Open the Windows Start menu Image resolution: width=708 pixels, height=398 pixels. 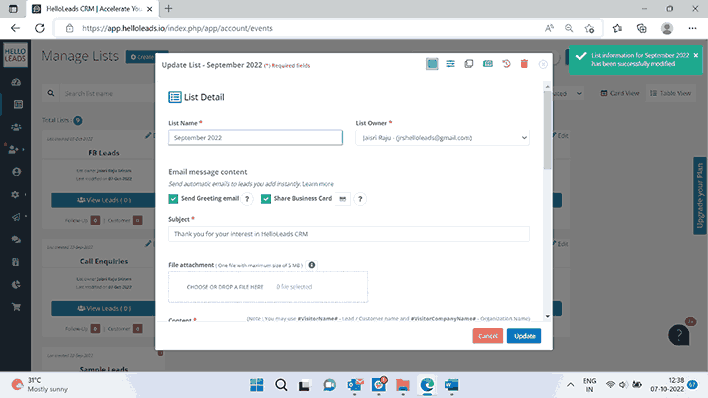[256, 385]
